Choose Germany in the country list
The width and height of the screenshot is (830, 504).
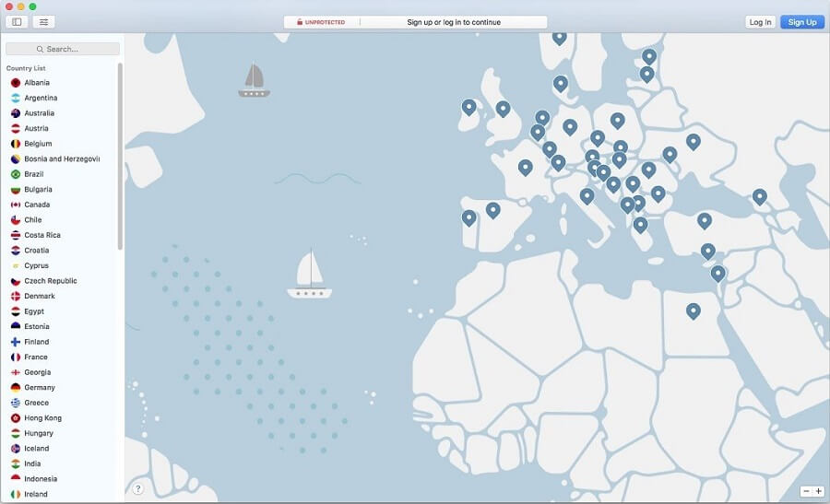coord(40,388)
